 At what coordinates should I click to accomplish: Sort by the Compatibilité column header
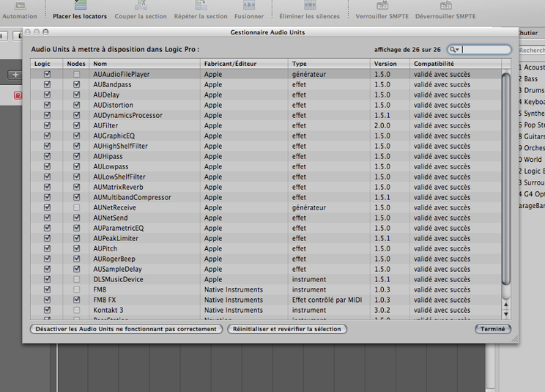pyautogui.click(x=456, y=64)
